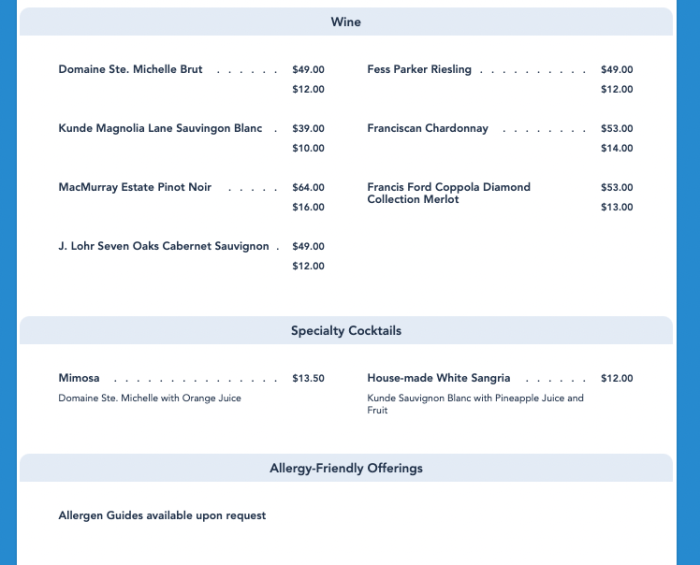Click Allergen Guides available upon request text
The height and width of the screenshot is (565, 700).
point(162,516)
